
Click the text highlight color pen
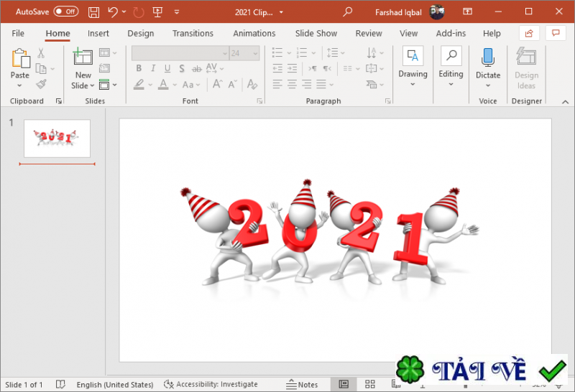(139, 85)
